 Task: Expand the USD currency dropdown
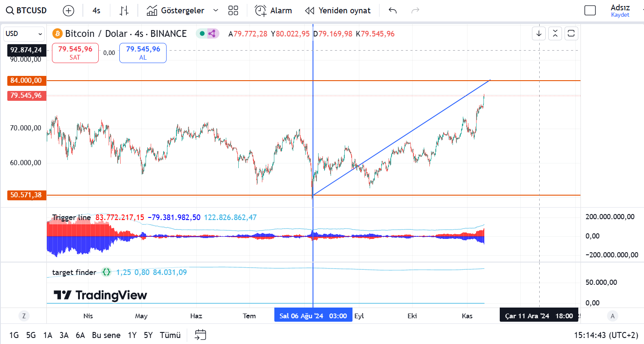24,33
